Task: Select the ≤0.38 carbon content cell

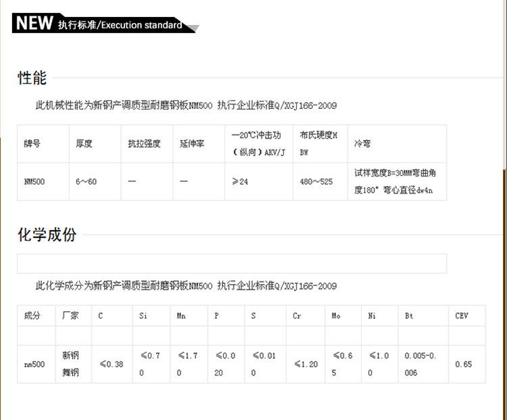Action: point(112,364)
